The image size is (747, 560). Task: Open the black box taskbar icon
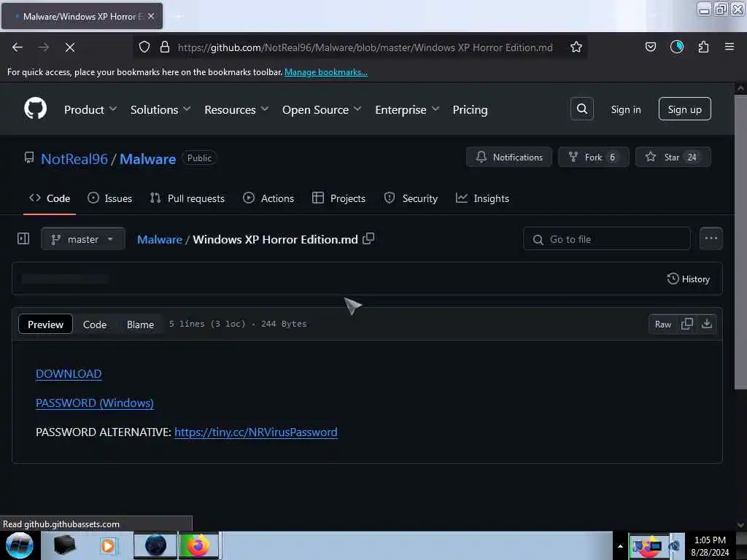pos(65,545)
